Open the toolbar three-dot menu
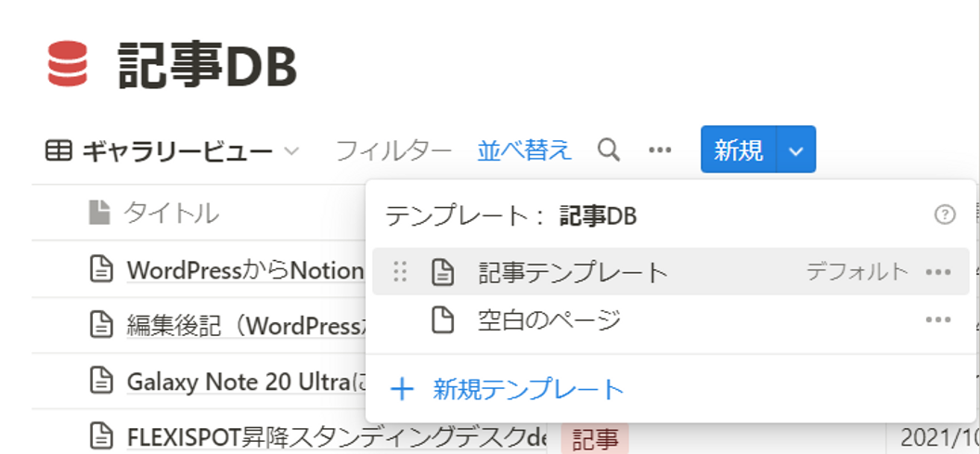 point(660,150)
